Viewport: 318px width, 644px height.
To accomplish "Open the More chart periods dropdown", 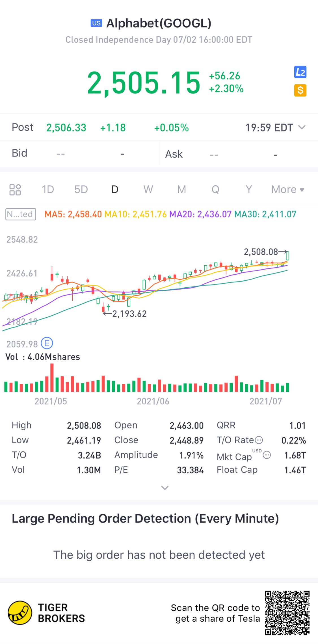I will pos(288,190).
